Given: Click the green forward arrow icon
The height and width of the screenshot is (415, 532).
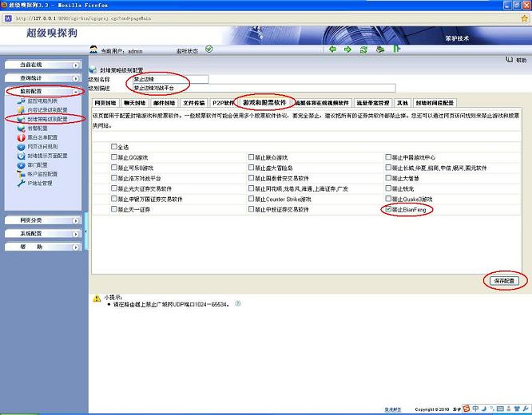Looking at the screenshot, I should [x=348, y=49].
